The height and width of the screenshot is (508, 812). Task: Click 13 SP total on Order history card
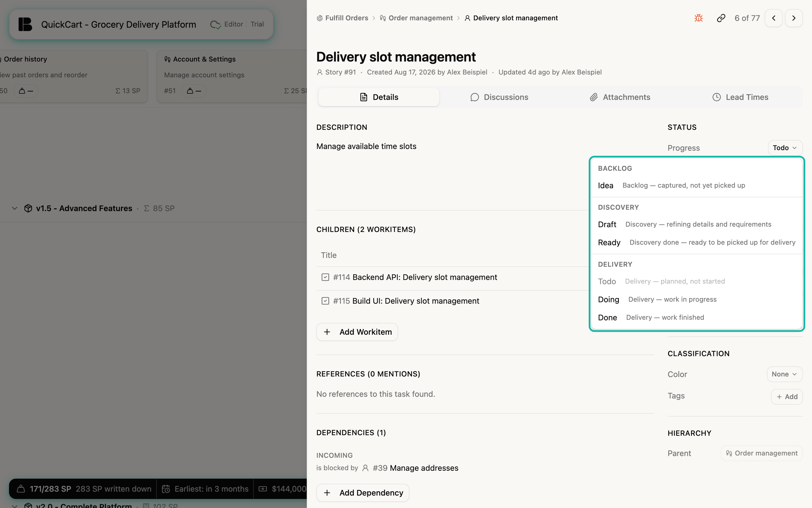click(x=128, y=91)
